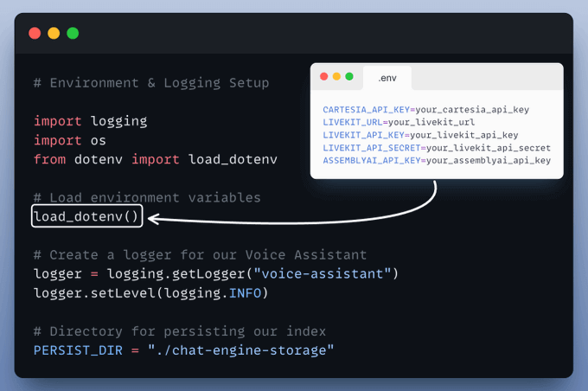The width and height of the screenshot is (588, 391).
Task: Click the "./chat-engine-storage" string value
Action: 240,350
